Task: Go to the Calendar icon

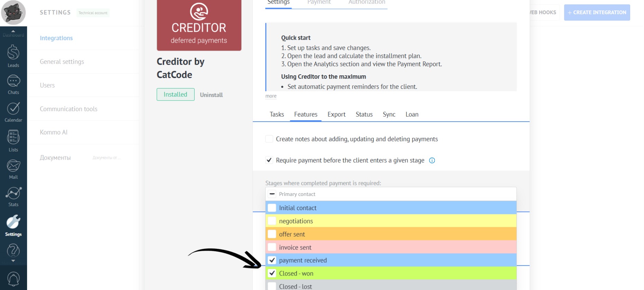Action: click(x=13, y=112)
